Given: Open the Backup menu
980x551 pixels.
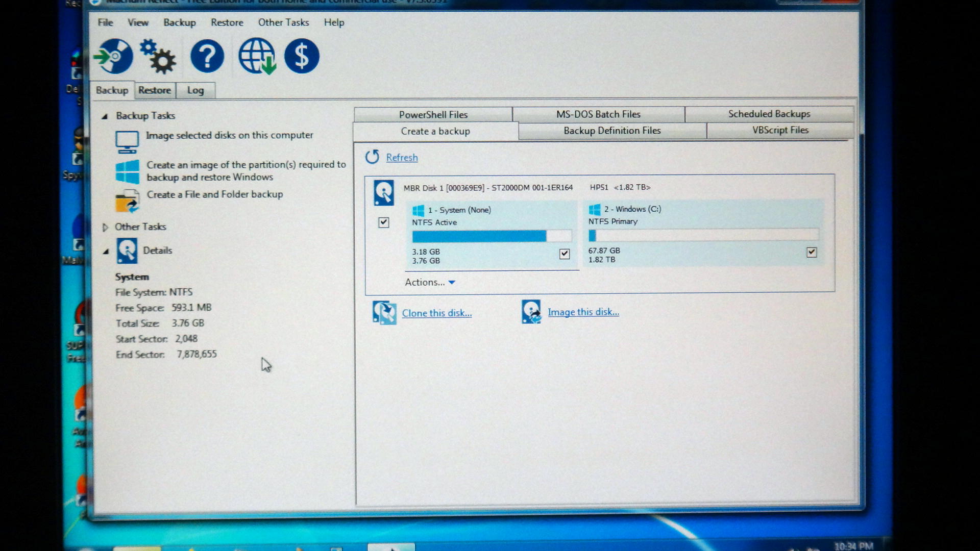Looking at the screenshot, I should 180,22.
